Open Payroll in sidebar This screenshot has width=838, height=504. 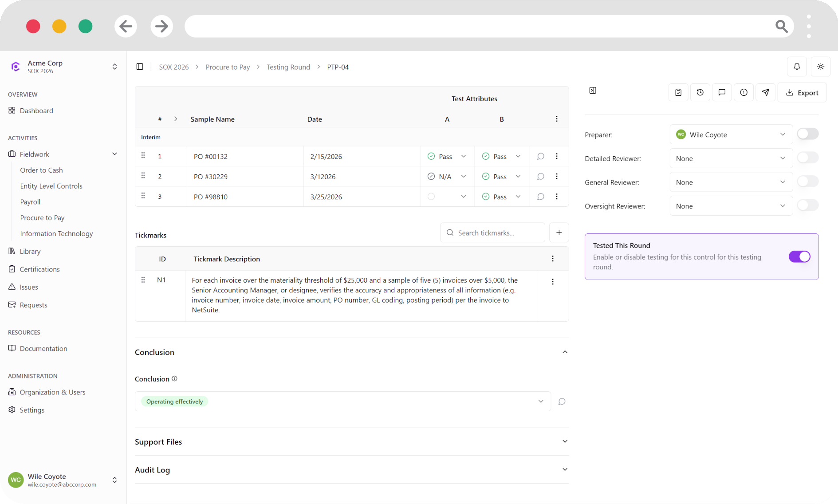pyautogui.click(x=30, y=202)
